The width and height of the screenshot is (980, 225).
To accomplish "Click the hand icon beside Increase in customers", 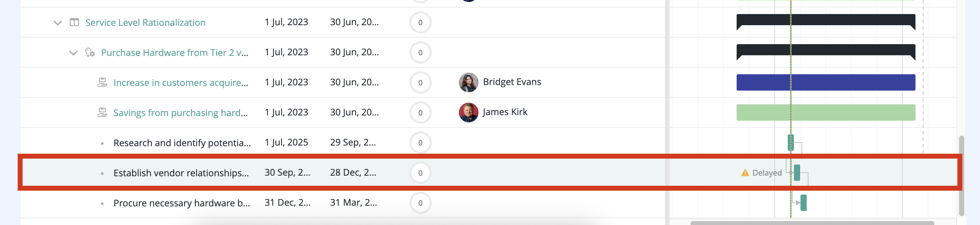I will click(x=102, y=82).
